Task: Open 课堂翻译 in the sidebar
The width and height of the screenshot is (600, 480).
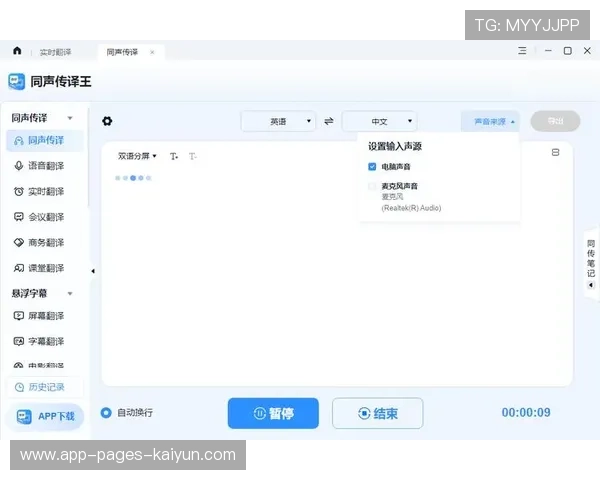Action: pyautogui.click(x=45, y=268)
